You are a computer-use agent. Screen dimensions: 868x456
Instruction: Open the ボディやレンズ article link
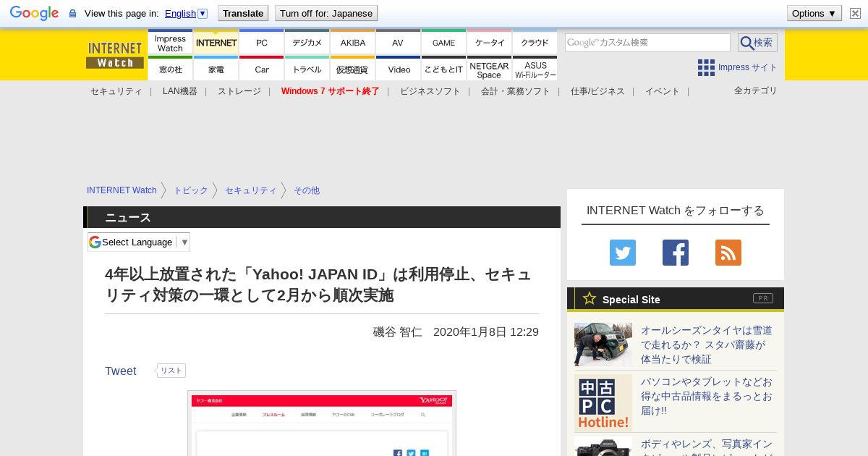(x=707, y=447)
